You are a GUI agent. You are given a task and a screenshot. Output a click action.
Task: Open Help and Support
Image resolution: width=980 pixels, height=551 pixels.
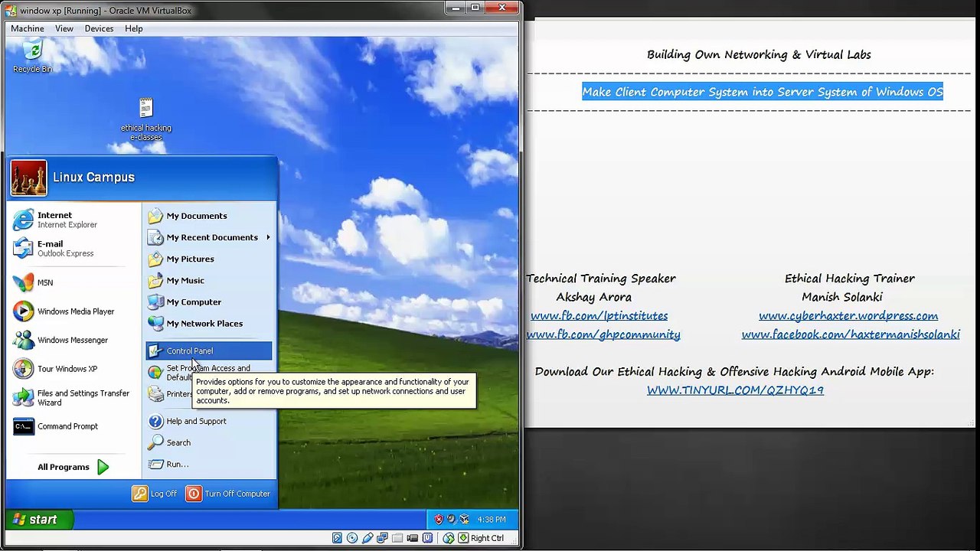(x=208, y=421)
